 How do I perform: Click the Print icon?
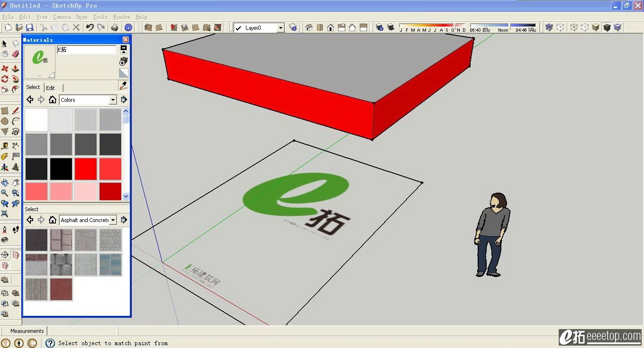point(115,27)
